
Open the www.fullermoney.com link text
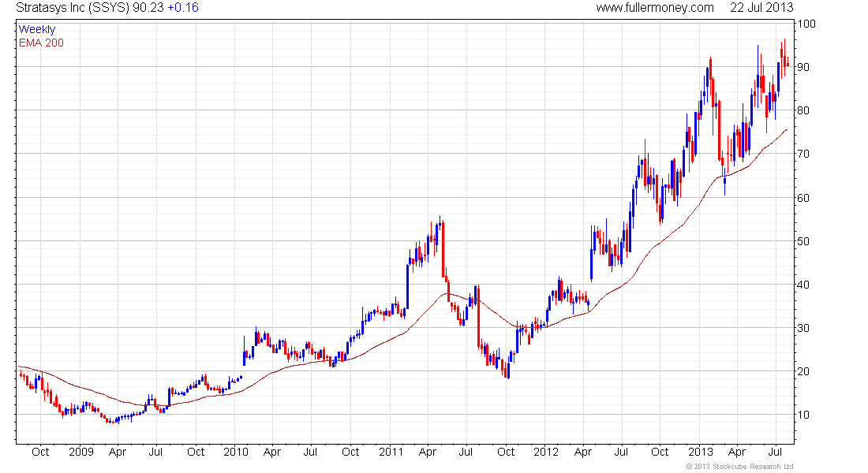[655, 8]
